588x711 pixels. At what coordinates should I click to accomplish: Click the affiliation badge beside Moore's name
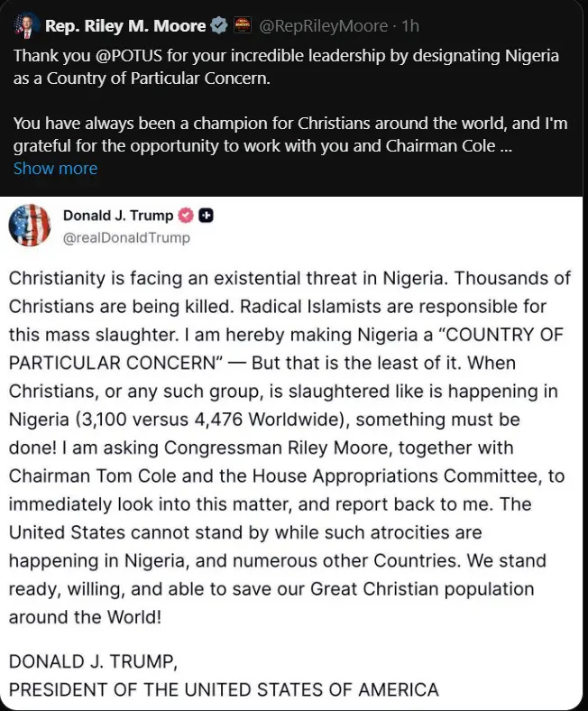242,27
